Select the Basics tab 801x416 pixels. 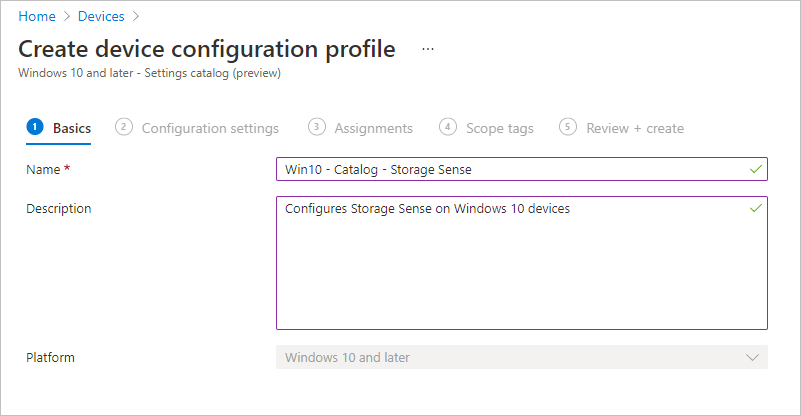click(72, 128)
